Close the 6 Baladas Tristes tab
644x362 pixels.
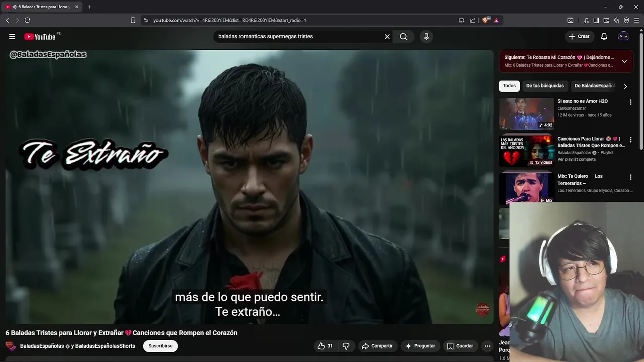(76, 7)
